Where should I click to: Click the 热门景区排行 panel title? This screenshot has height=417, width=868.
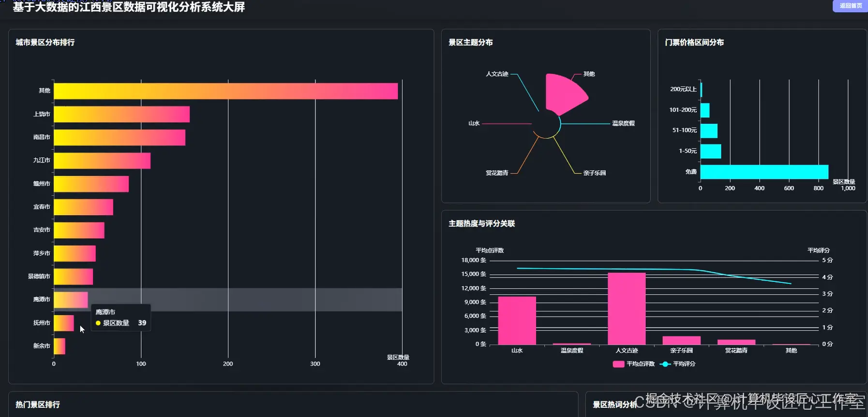click(38, 404)
